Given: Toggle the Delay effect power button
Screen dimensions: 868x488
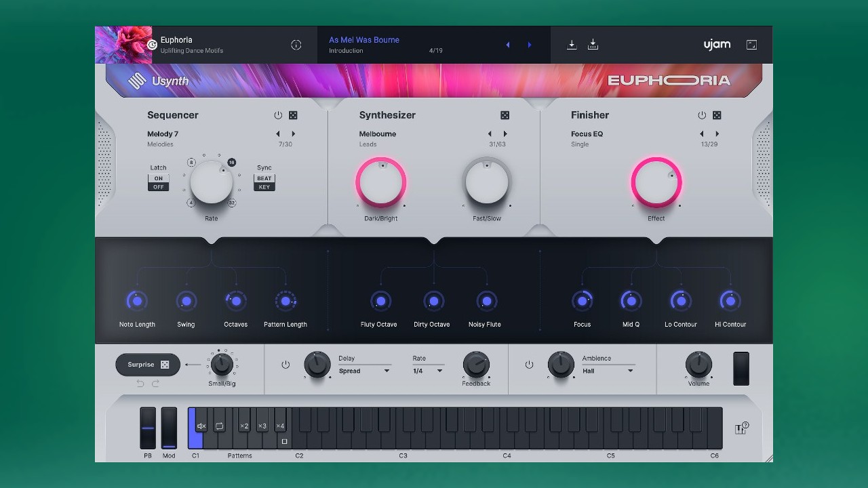Looking at the screenshot, I should pyautogui.click(x=285, y=364).
